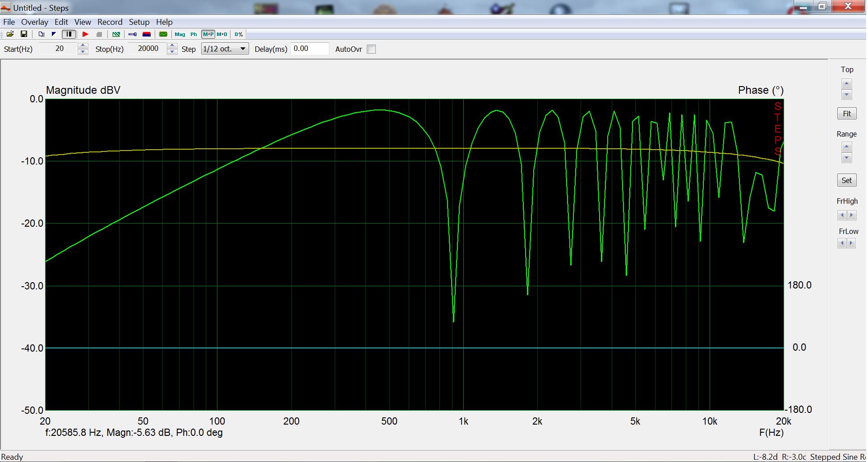Viewport: 868px width, 462px height.
Task: Open the File menu
Action: (x=9, y=22)
